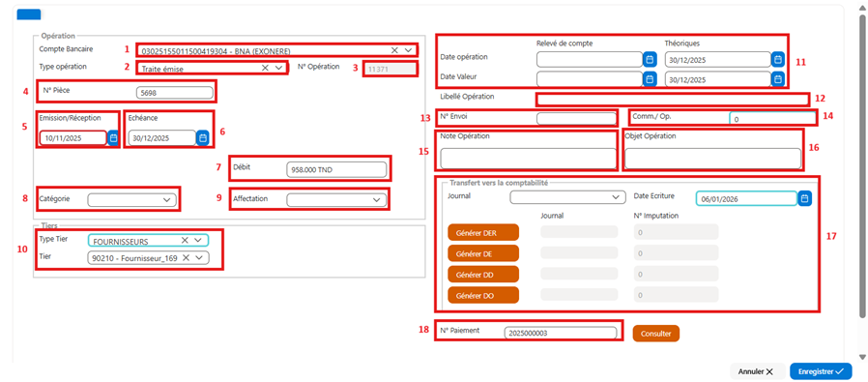Open calendar for Echéance date
This screenshot has width=868, height=382.
point(203,138)
